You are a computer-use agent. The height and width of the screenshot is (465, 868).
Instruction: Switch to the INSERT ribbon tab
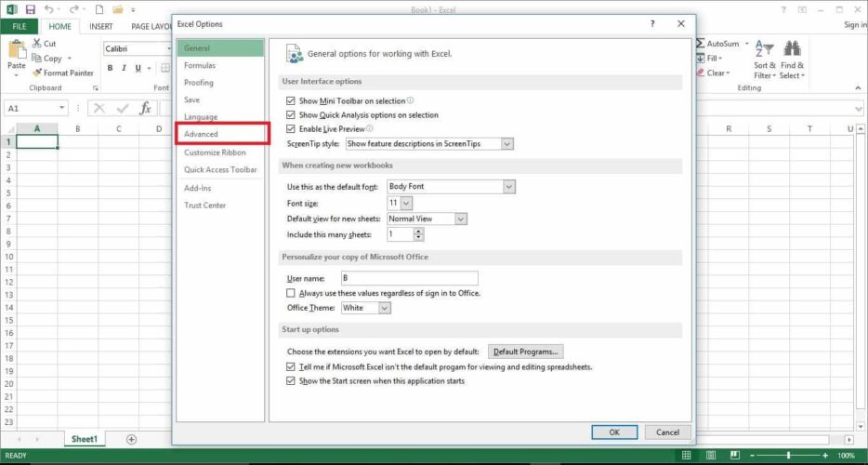click(101, 26)
